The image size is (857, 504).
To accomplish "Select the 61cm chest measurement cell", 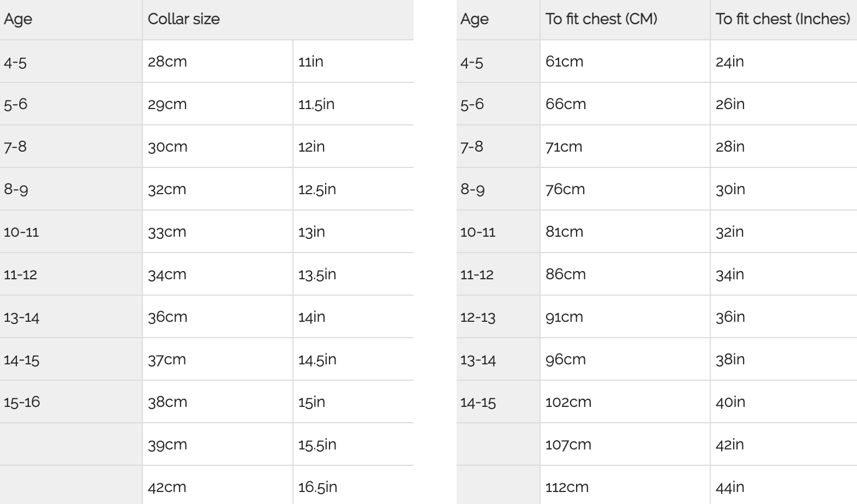I will (x=565, y=62).
